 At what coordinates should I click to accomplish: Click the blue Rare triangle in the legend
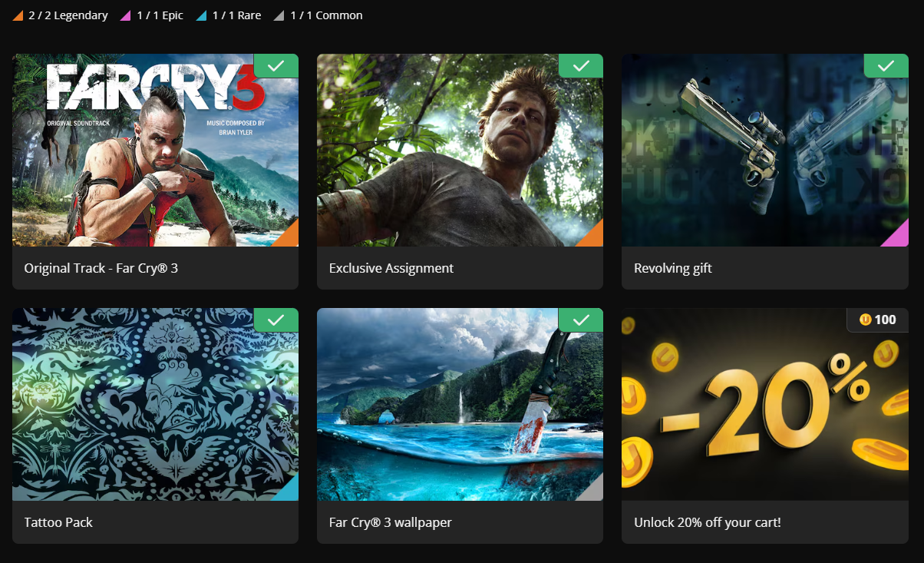201,16
